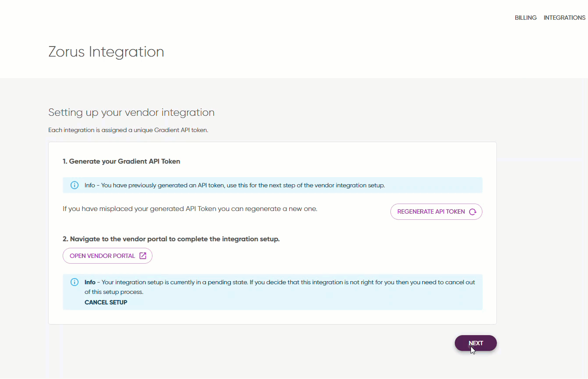Image resolution: width=588 pixels, height=379 pixels.
Task: Select the 'Navigate to the vendor portal' step heading
Action: click(171, 239)
